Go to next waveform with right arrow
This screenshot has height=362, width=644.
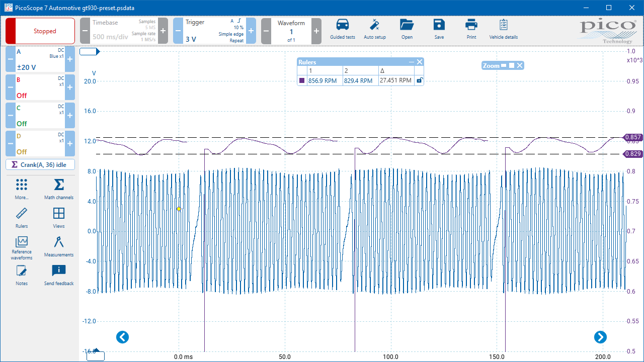[x=600, y=337]
